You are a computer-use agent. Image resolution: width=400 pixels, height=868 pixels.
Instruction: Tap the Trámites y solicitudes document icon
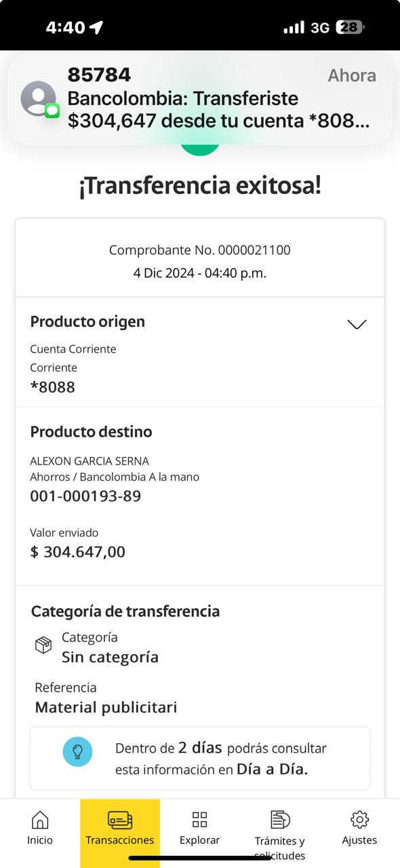tap(280, 819)
